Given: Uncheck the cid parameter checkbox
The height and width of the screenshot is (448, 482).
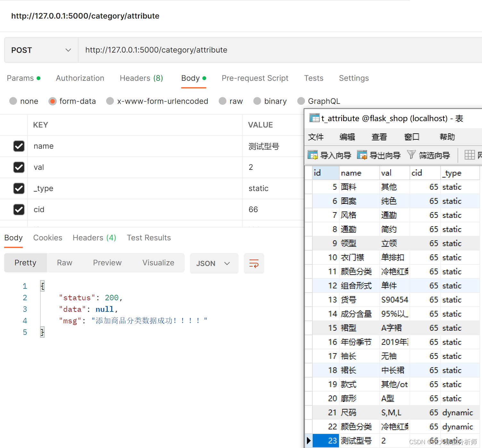Looking at the screenshot, I should (19, 210).
